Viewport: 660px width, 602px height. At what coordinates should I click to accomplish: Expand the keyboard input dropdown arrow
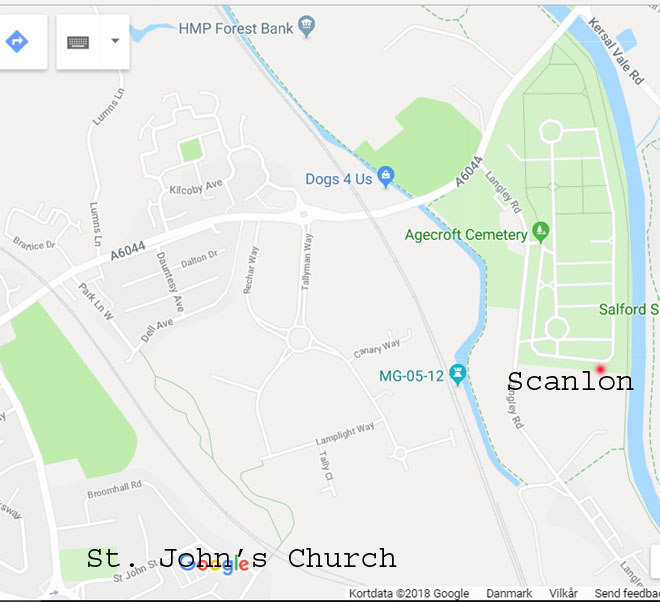point(115,41)
